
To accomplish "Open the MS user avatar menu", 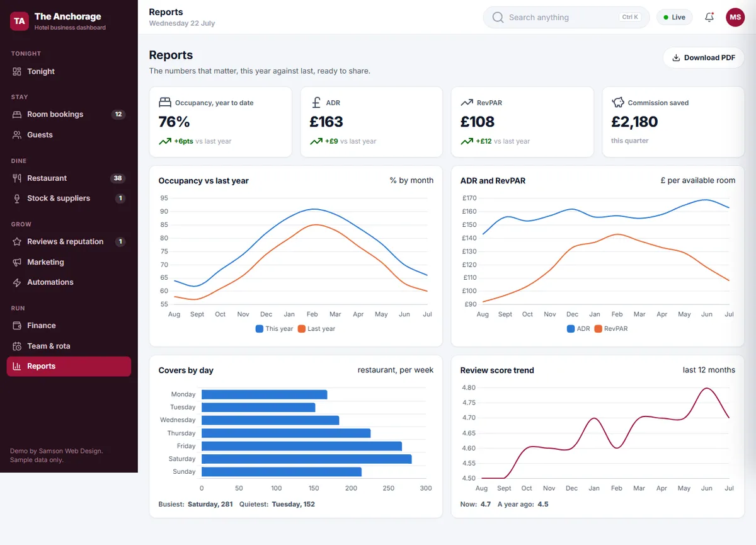I will 735,18.
